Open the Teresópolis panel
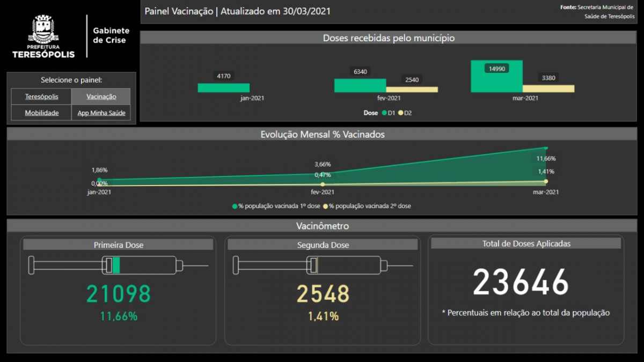Image resolution: width=644 pixels, height=362 pixels. point(41,97)
